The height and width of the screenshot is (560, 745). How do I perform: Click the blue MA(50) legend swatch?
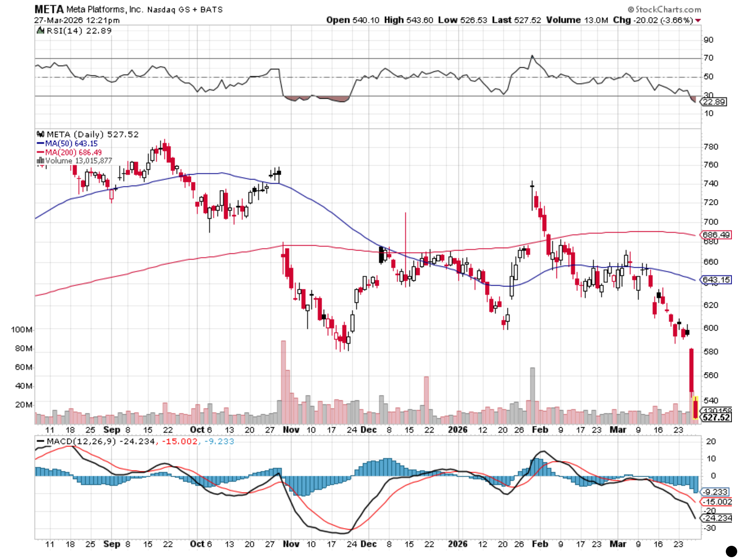click(x=40, y=143)
